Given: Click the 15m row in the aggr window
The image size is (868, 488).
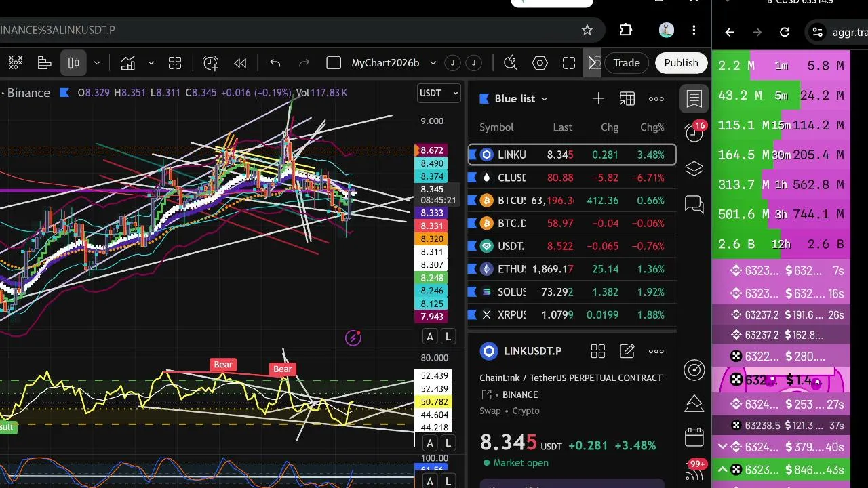Looking at the screenshot, I should click(781, 125).
